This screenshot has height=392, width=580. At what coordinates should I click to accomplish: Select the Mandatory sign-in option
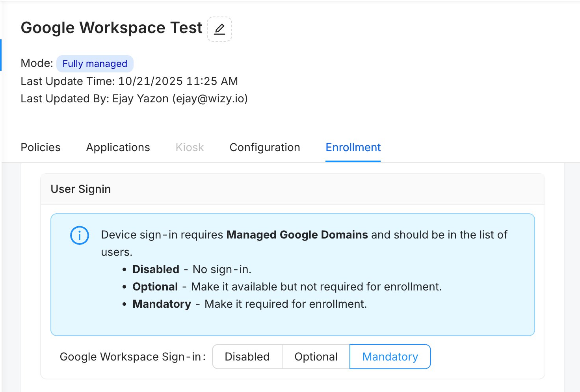[x=390, y=357]
